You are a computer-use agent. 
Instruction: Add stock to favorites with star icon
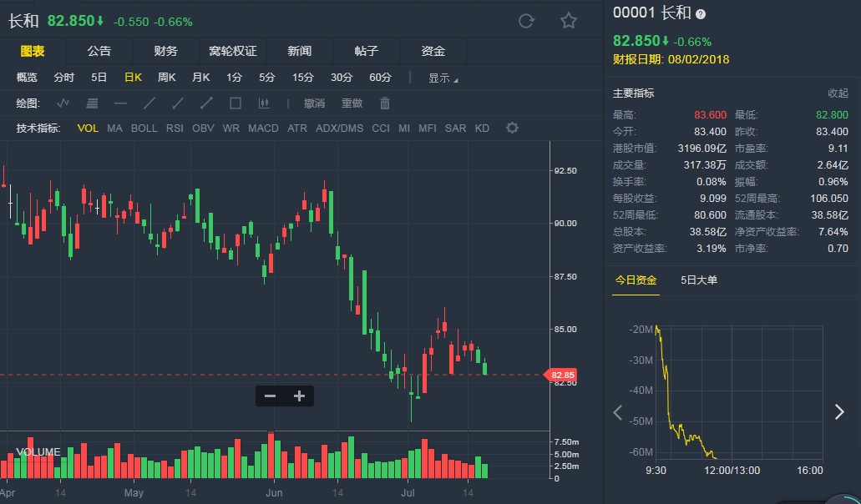tap(569, 21)
